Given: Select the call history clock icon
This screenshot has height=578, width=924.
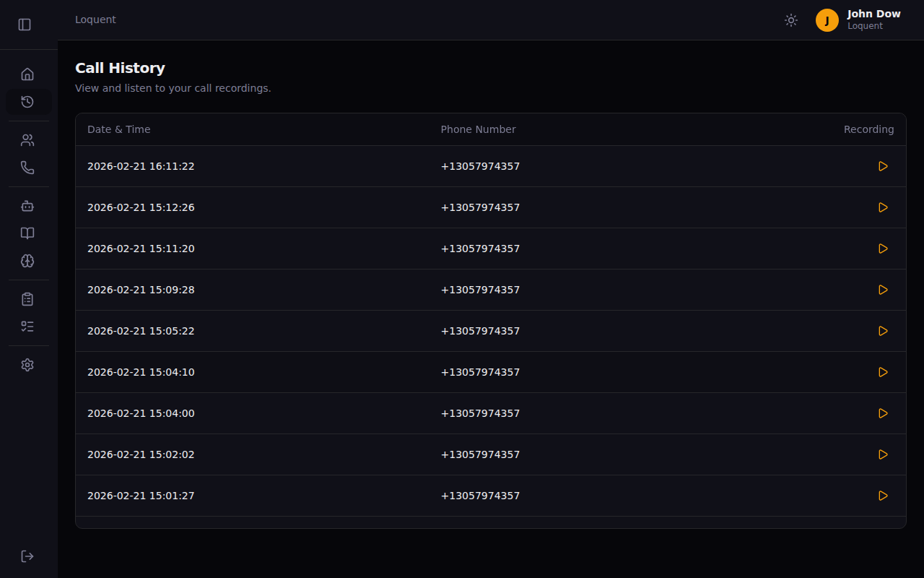Looking at the screenshot, I should pyautogui.click(x=27, y=101).
